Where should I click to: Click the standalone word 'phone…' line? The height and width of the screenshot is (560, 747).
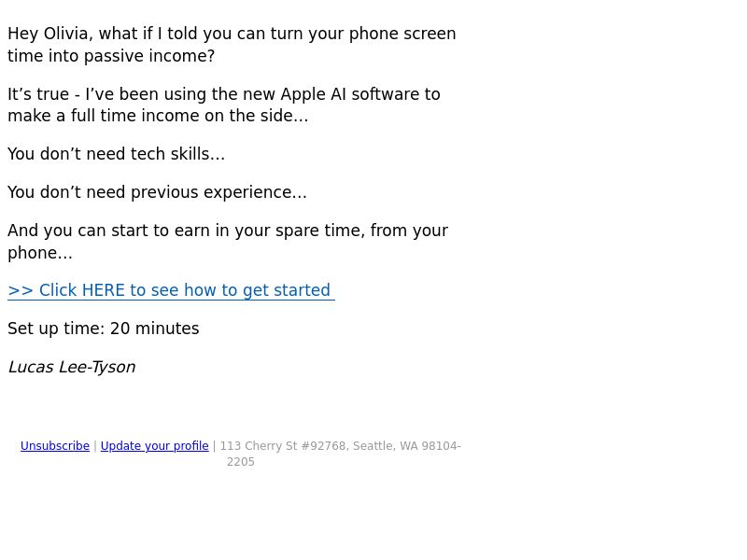[40, 253]
